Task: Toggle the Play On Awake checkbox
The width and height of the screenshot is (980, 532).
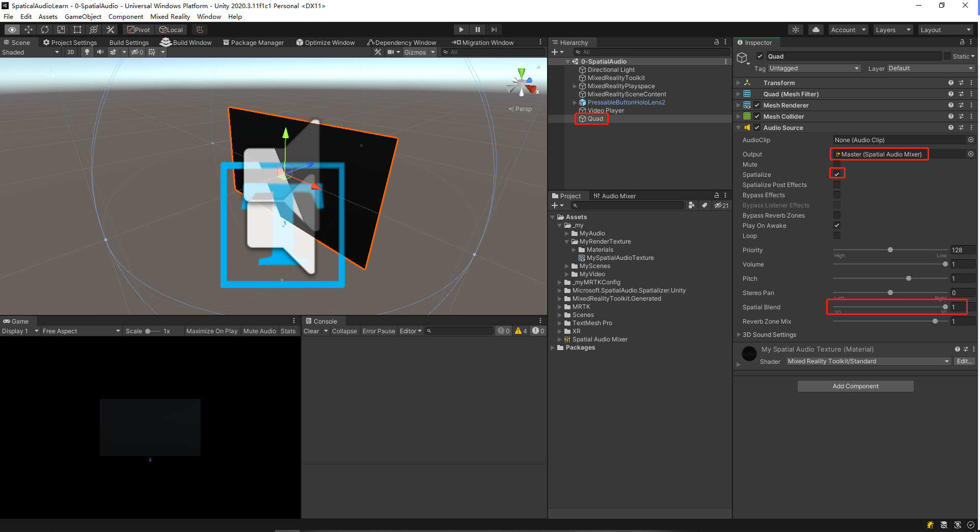Action: [x=837, y=225]
